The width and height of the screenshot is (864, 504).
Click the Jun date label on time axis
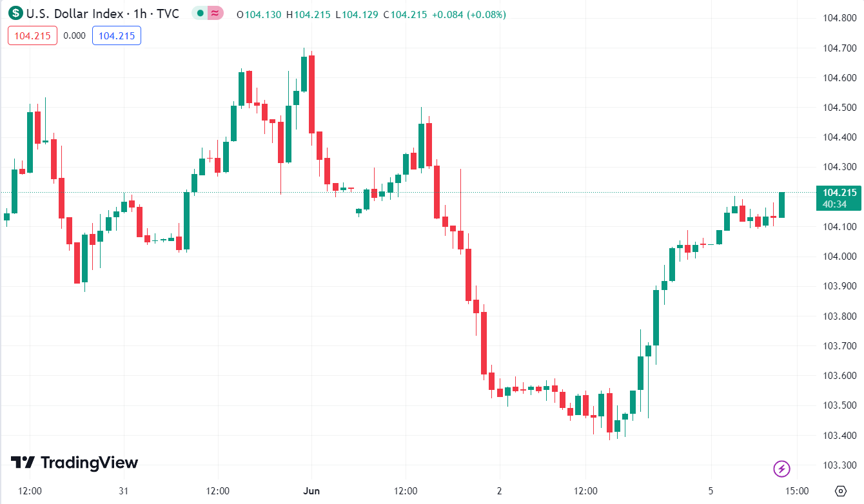point(311,491)
